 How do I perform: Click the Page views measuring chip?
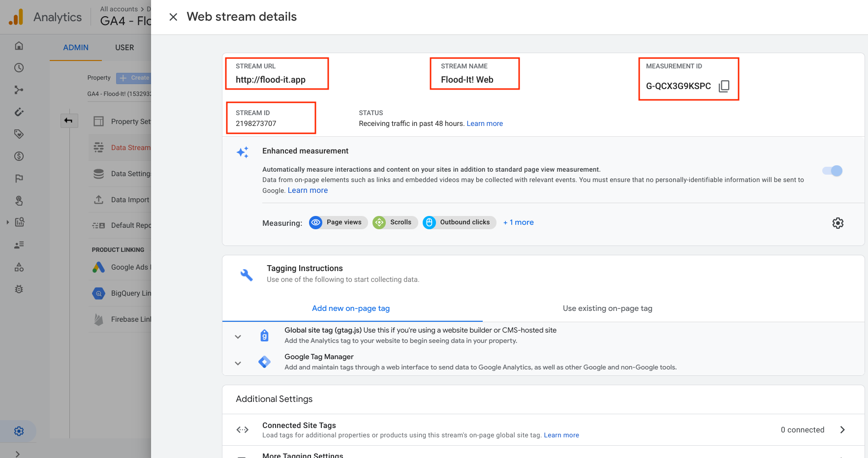click(338, 222)
